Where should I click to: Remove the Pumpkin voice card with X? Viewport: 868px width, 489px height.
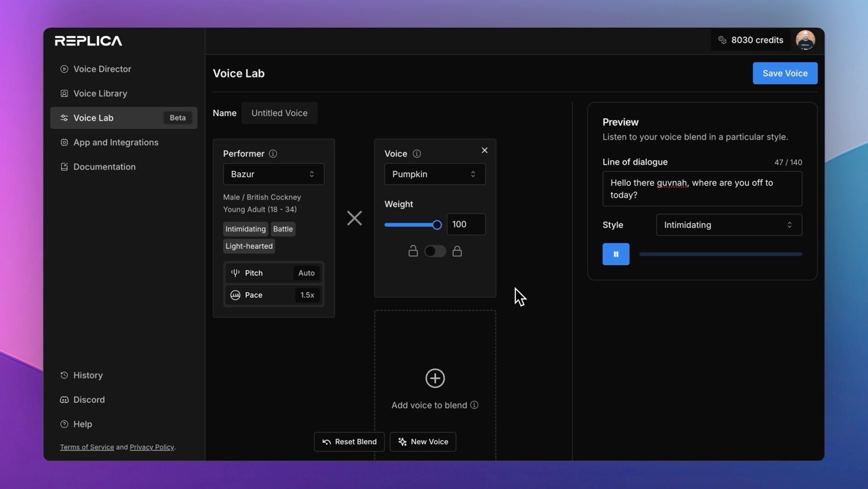pyautogui.click(x=484, y=151)
